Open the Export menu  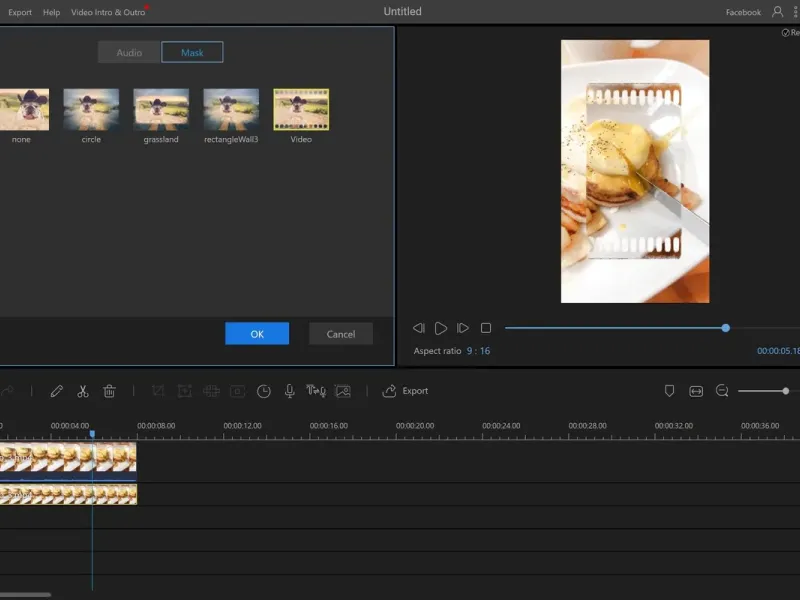click(x=20, y=12)
